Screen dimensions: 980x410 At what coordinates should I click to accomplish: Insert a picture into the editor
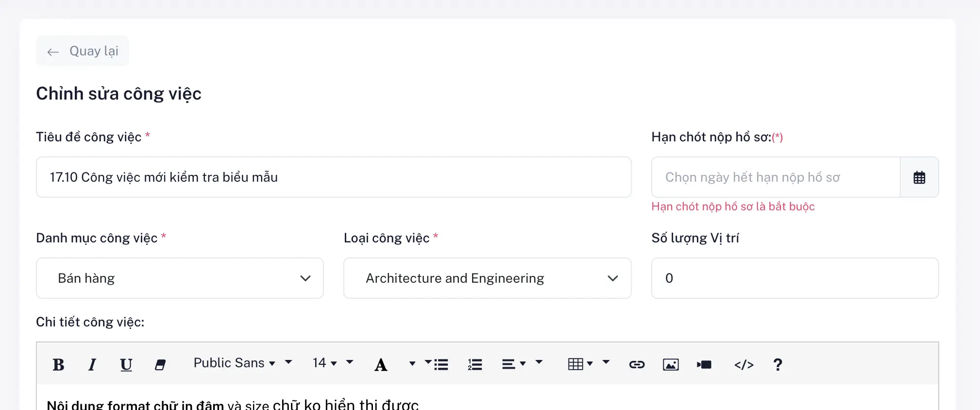click(x=671, y=364)
